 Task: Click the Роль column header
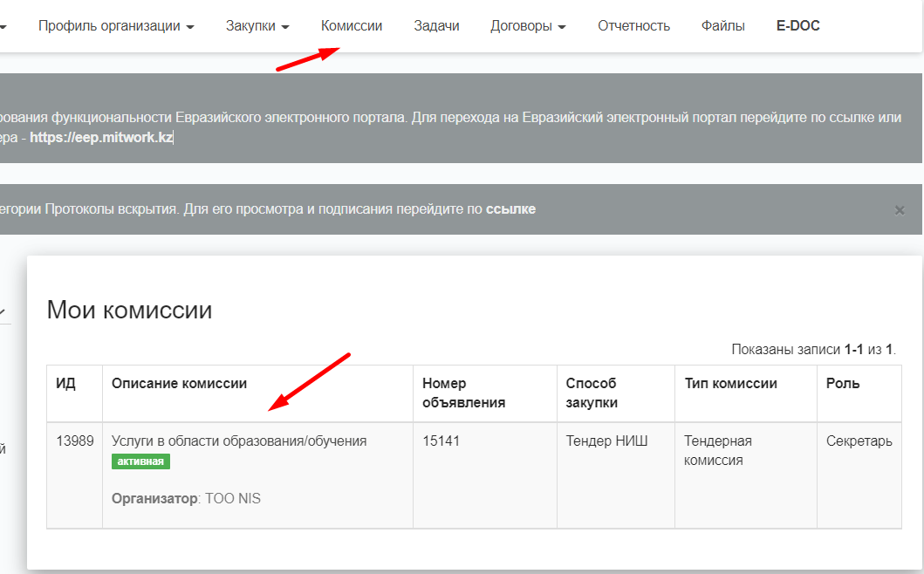point(842,384)
